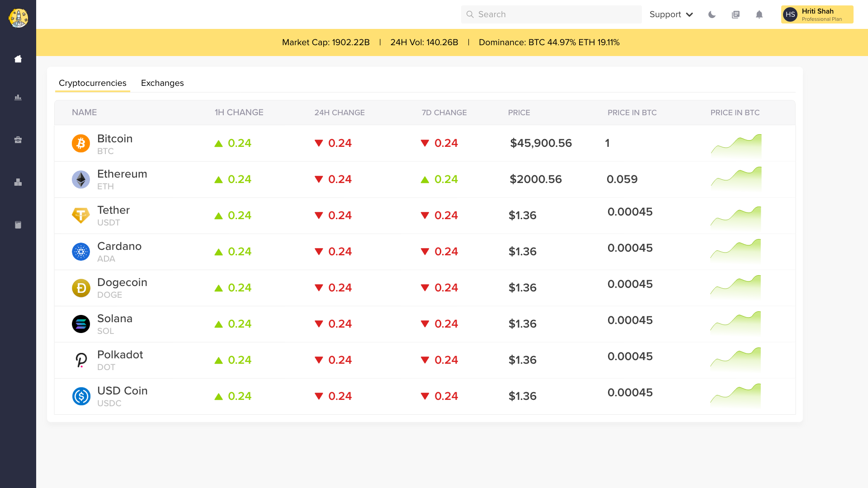Open the Solana coin name

tap(115, 319)
